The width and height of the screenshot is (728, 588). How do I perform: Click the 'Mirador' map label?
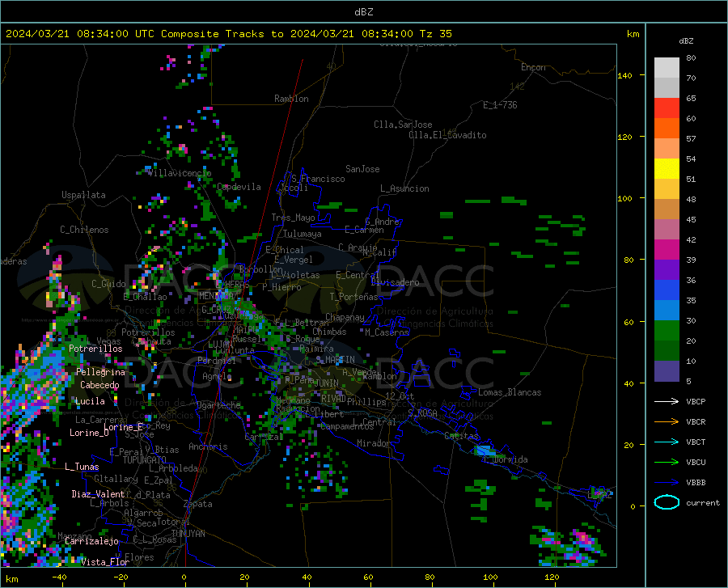[x=373, y=443]
